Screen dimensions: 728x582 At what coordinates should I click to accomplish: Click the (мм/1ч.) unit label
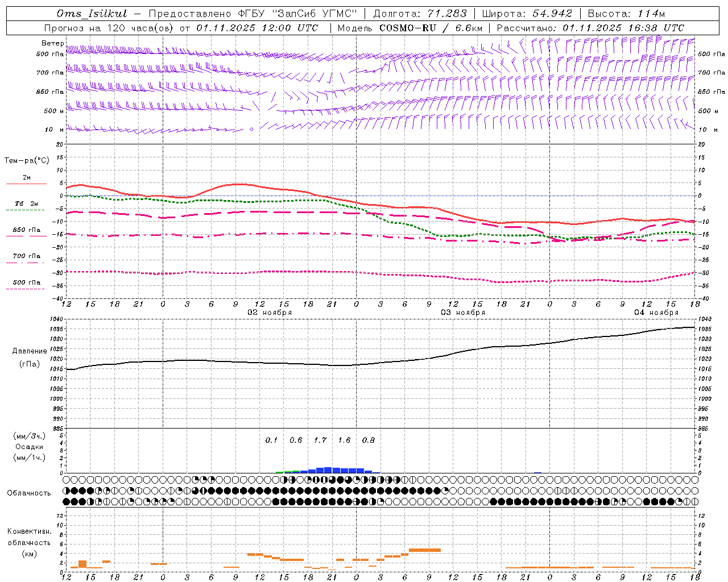tap(30, 458)
